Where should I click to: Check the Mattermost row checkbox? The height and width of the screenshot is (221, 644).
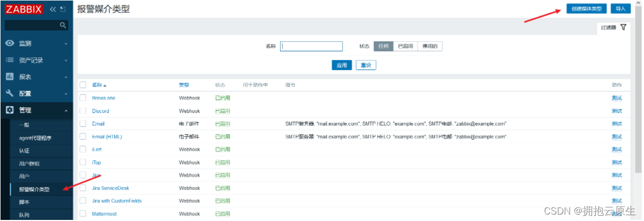[82, 214]
